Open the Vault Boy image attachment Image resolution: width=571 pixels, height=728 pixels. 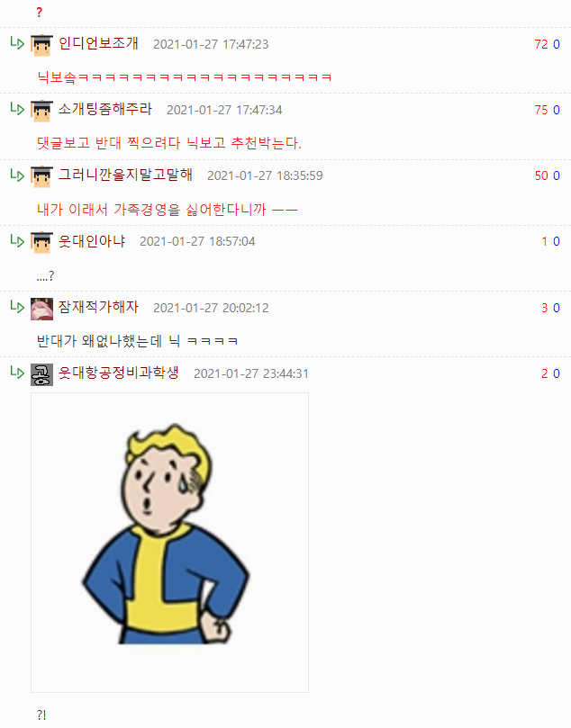point(169,543)
